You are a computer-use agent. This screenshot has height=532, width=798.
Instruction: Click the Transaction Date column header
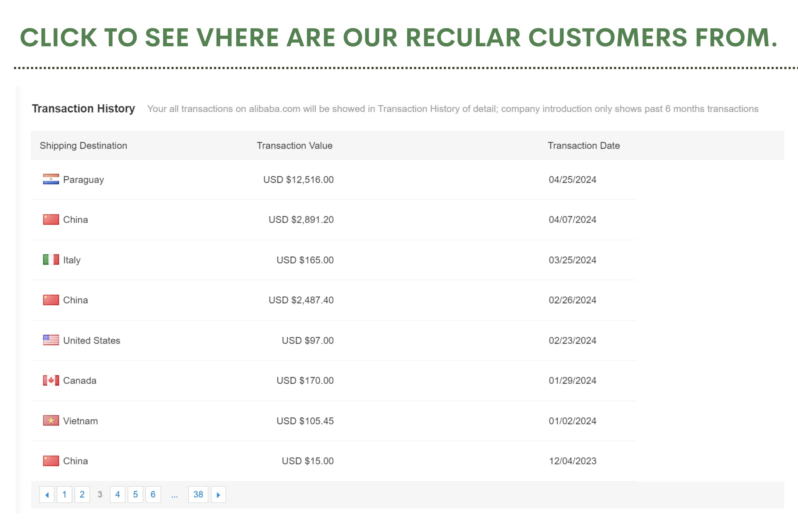point(584,146)
